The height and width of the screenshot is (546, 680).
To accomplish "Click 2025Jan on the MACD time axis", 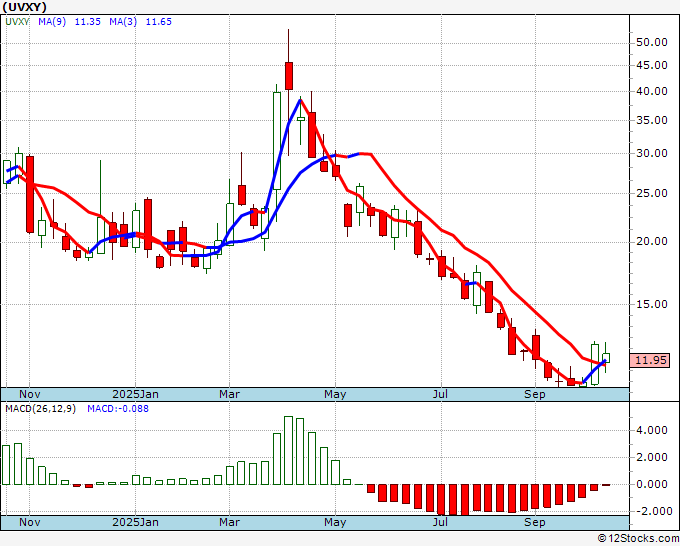I will (x=135, y=522).
